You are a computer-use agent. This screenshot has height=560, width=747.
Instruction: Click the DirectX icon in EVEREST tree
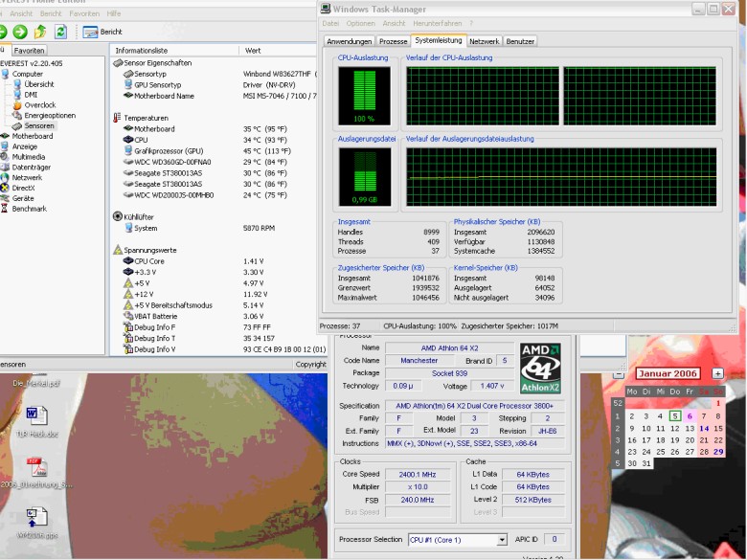(5, 188)
